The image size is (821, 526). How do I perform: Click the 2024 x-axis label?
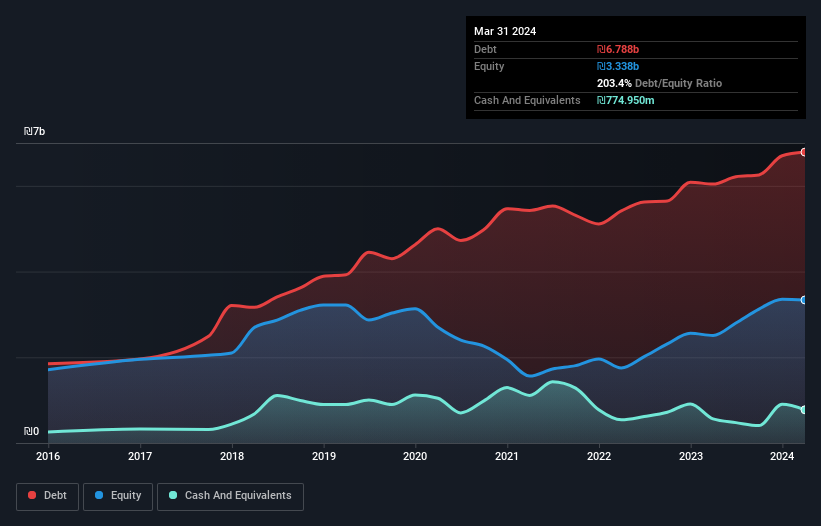coord(782,456)
